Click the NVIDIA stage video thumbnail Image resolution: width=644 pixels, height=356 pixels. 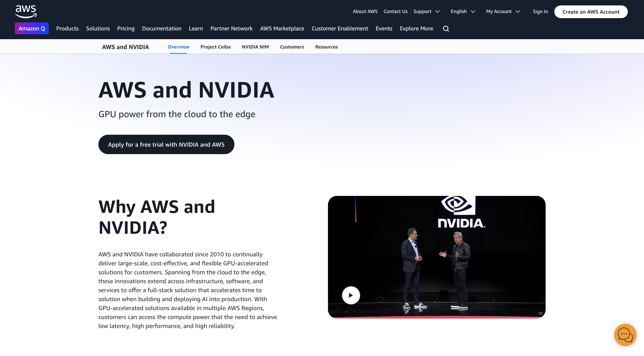pos(436,257)
